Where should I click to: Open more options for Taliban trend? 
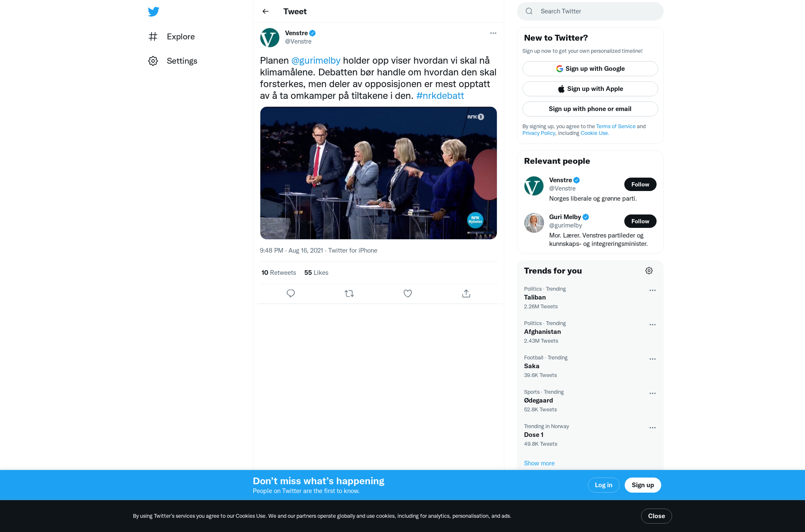(x=652, y=290)
